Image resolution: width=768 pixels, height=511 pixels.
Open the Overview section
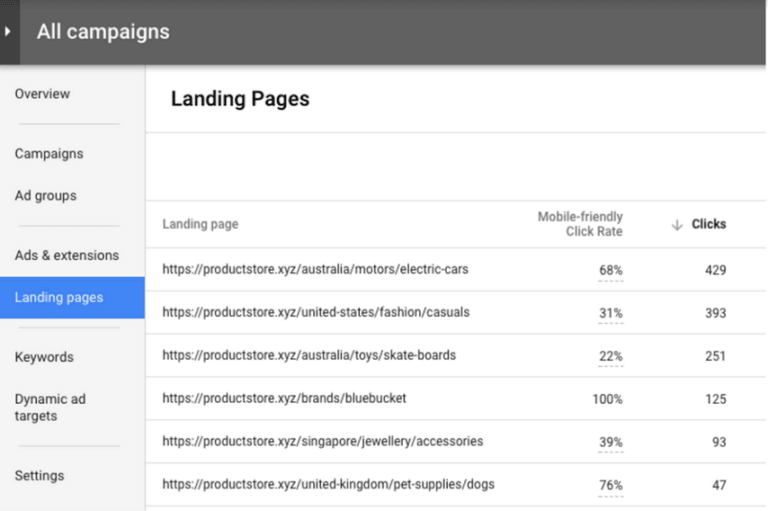(42, 94)
